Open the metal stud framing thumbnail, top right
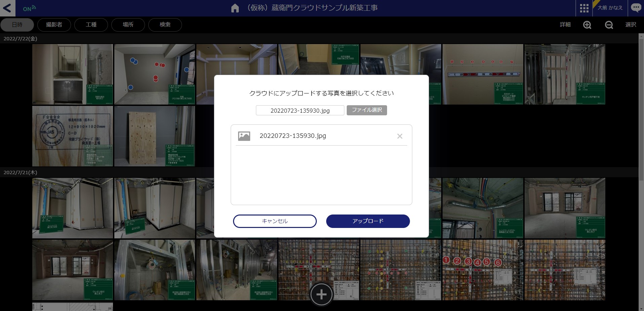Screen dimensions: 644x311 coord(565,74)
